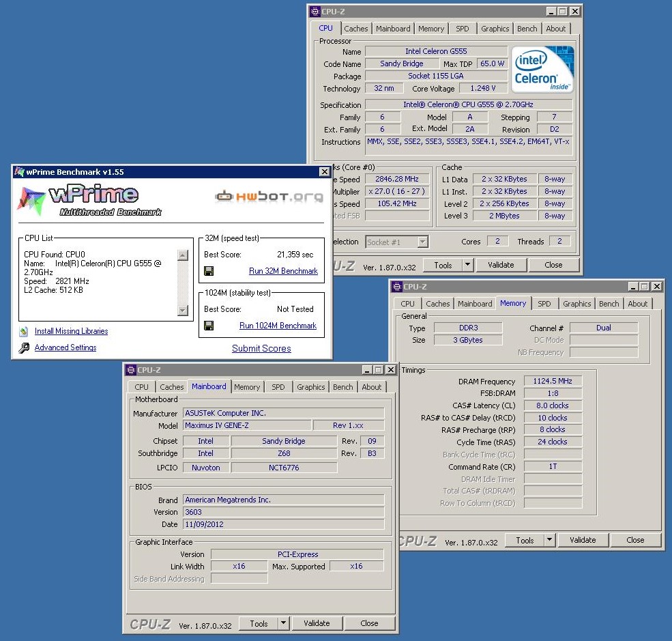Minimize the CPU-Z Memory window
Viewport: 672px width, 641px height.
(632, 287)
